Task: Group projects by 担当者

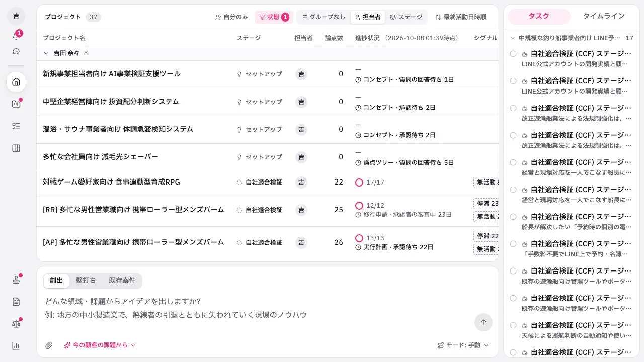Action: coord(368,17)
